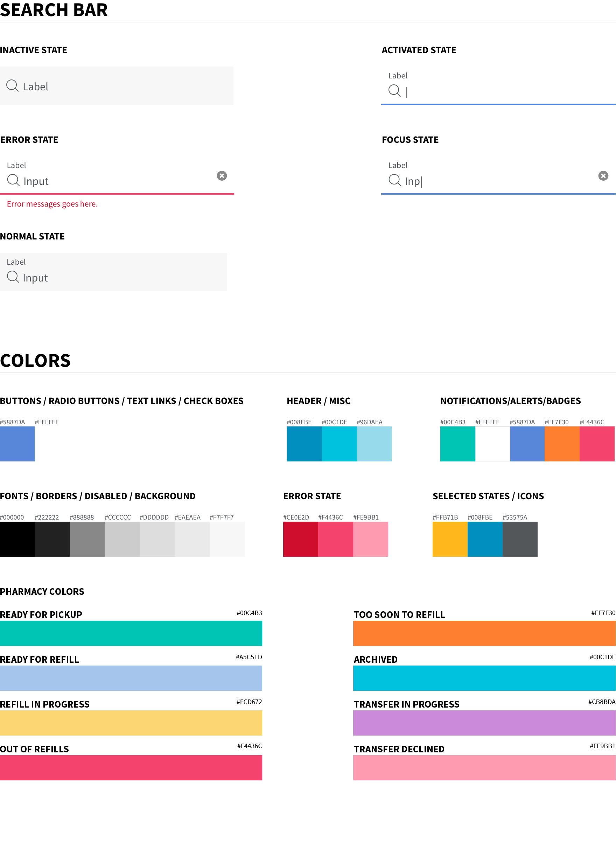Click the 'ACTIVATED STATE' heading
Viewport: 616px width, 842px height.
[419, 50]
